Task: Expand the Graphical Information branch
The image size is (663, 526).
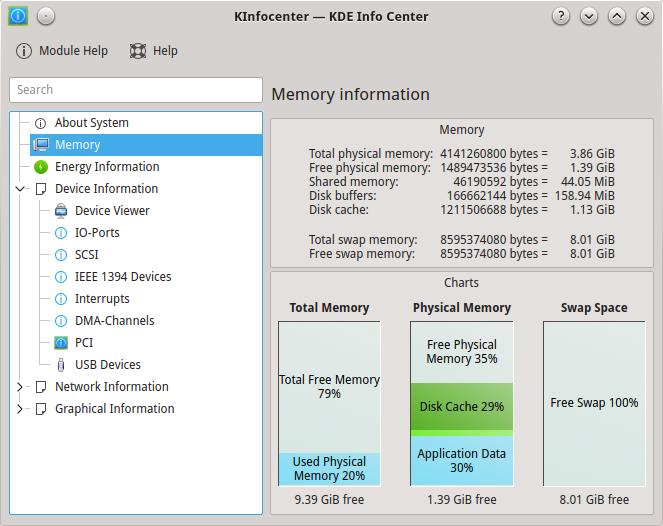Action: point(21,409)
